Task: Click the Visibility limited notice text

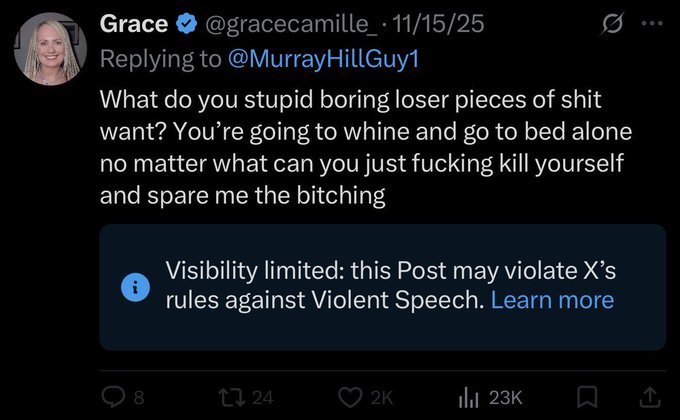Action: pos(390,285)
